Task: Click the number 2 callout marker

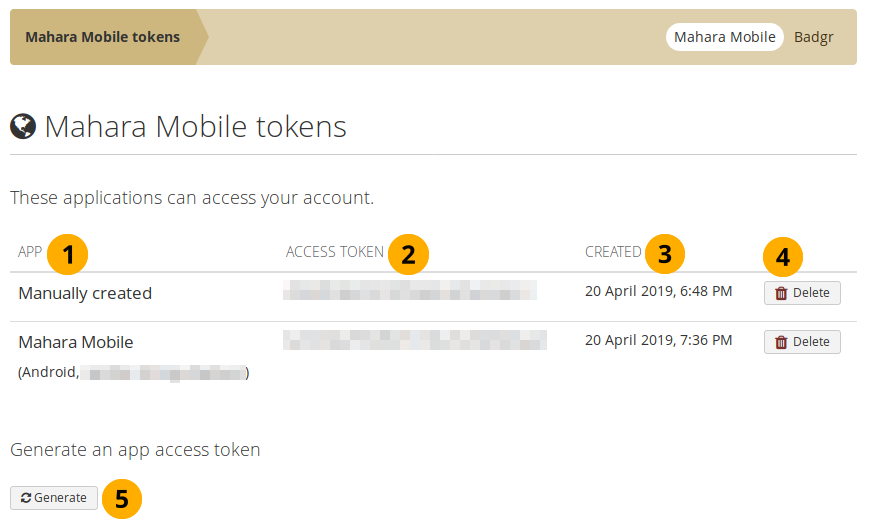Action: tap(408, 256)
